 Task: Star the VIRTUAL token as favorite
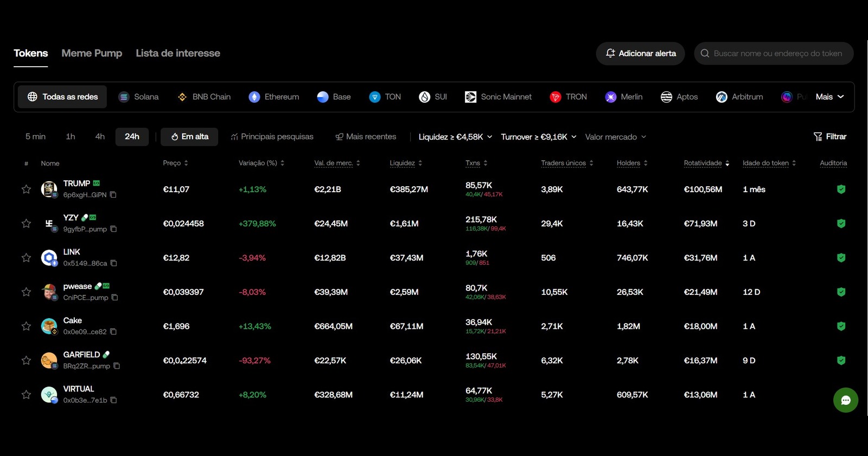point(26,394)
